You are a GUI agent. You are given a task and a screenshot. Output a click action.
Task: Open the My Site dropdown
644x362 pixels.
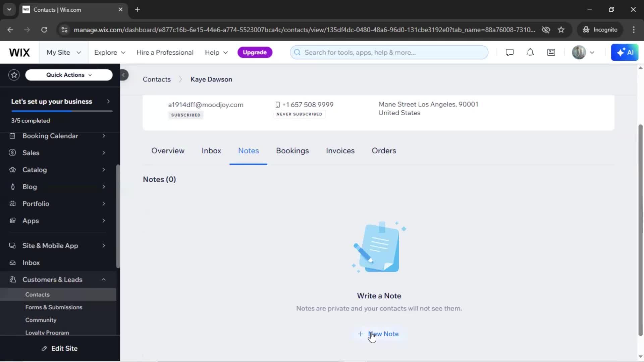[64, 53]
